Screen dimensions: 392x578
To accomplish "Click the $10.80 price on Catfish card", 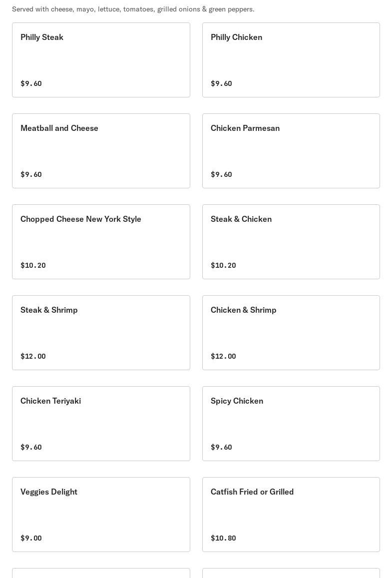I will pos(223,538).
